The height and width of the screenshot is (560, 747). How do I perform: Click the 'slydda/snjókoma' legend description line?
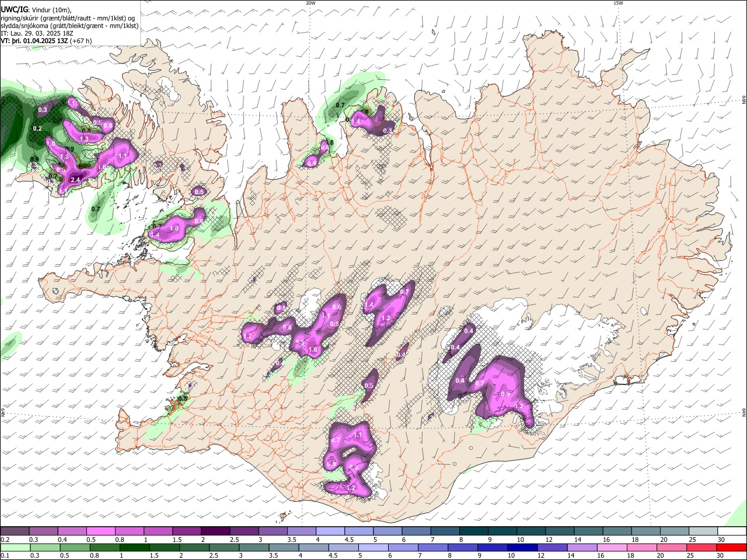point(69,26)
